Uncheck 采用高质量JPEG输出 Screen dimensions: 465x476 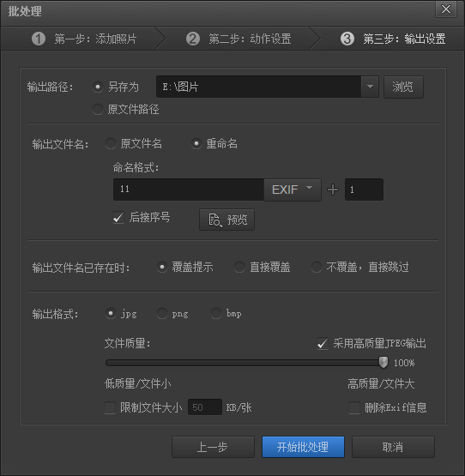click(323, 344)
